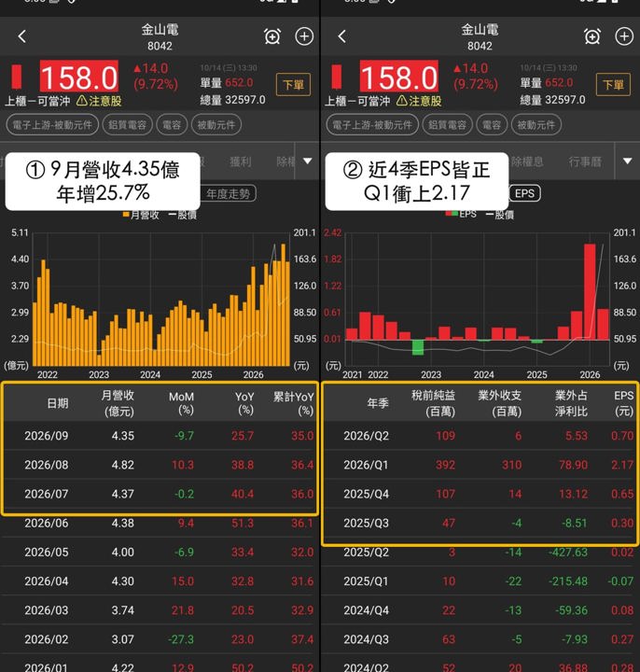The width and height of the screenshot is (640, 672).
Task: Tap 單量 652.0 in right panel
Action: 547,82
